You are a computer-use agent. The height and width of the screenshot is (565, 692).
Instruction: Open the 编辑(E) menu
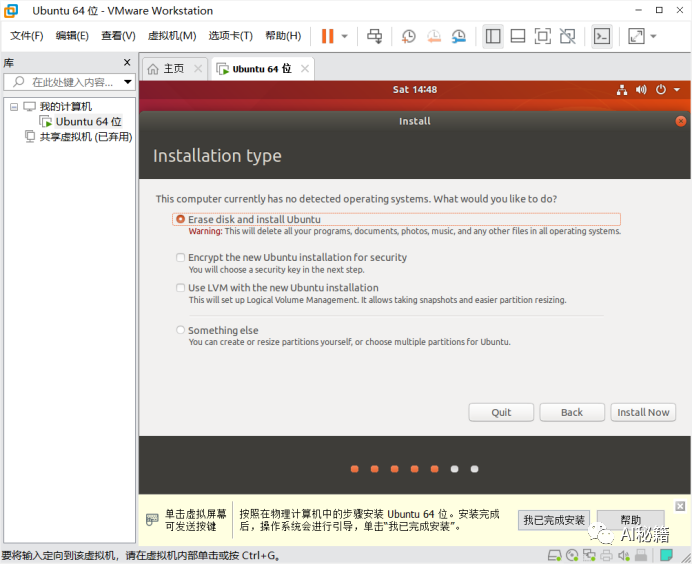pos(72,36)
